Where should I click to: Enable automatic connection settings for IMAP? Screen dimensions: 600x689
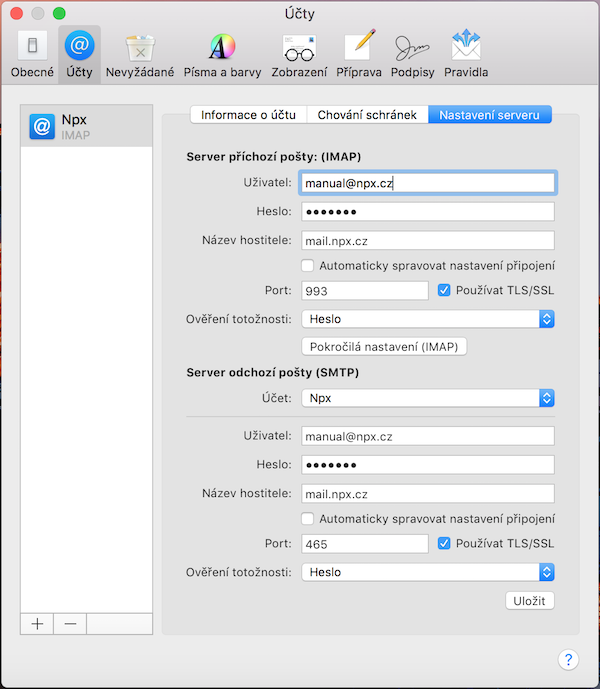tap(308, 266)
